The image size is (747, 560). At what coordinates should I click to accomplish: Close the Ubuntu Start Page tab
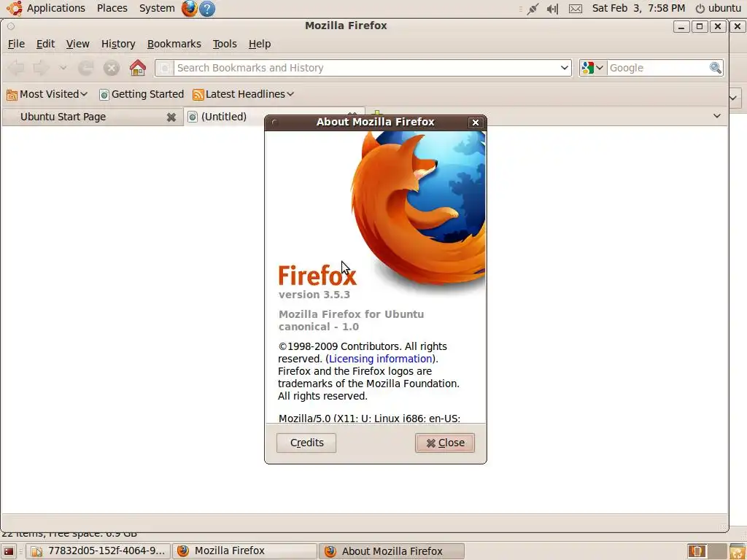click(x=171, y=117)
